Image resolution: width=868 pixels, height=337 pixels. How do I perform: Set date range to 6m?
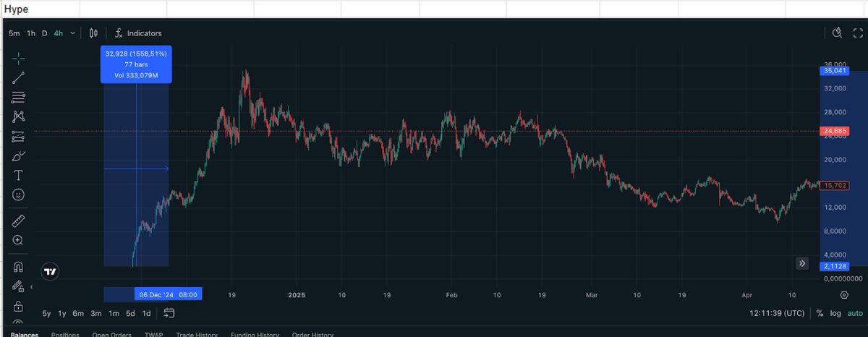(x=78, y=313)
